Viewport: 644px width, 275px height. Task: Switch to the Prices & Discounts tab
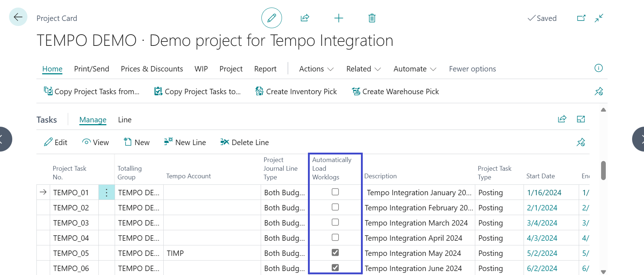152,69
